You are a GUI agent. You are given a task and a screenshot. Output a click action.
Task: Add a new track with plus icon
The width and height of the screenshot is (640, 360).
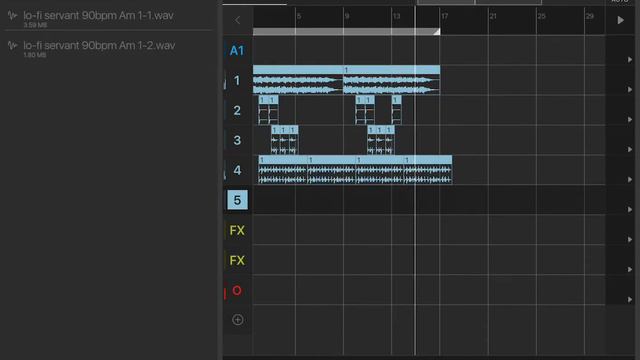[238, 320]
